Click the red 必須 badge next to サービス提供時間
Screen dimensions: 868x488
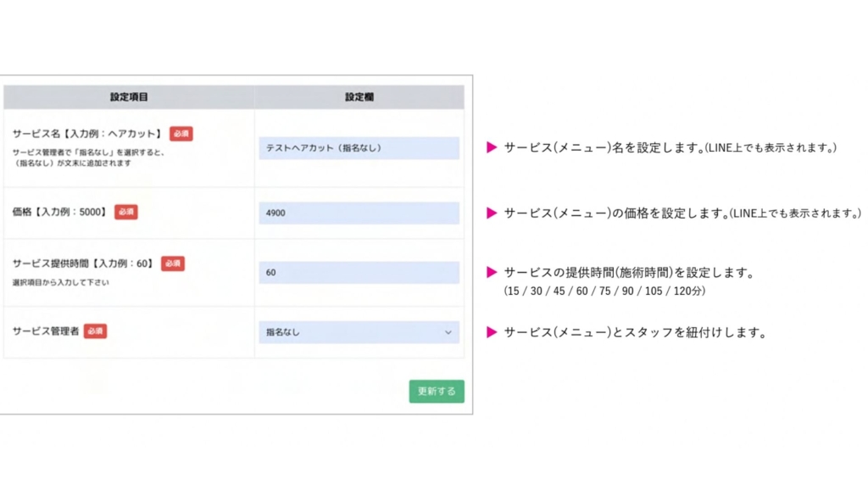[x=173, y=263]
